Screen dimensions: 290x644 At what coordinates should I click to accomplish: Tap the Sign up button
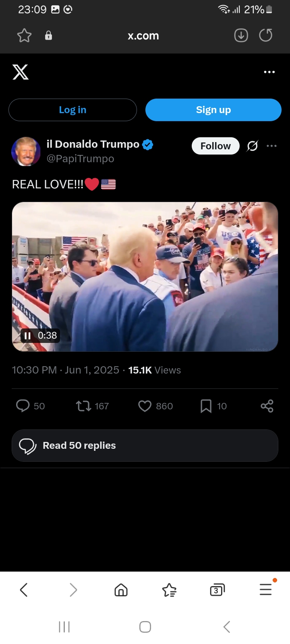pos(213,110)
